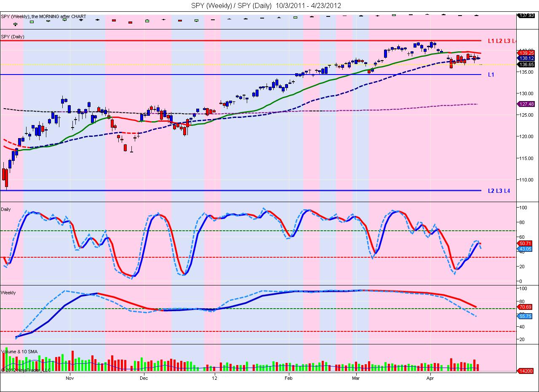Image resolution: width=539 pixels, height=392 pixels.
Task: Click the 0 label on the Daily stochastic axis
Action: pyautogui.click(x=520, y=281)
